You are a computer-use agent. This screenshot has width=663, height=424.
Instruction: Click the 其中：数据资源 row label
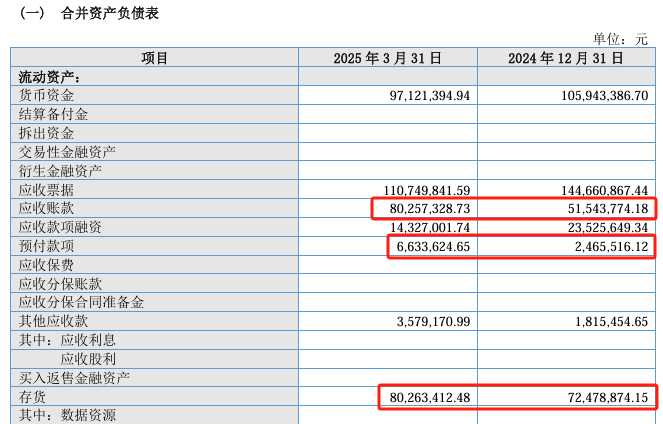click(x=67, y=415)
